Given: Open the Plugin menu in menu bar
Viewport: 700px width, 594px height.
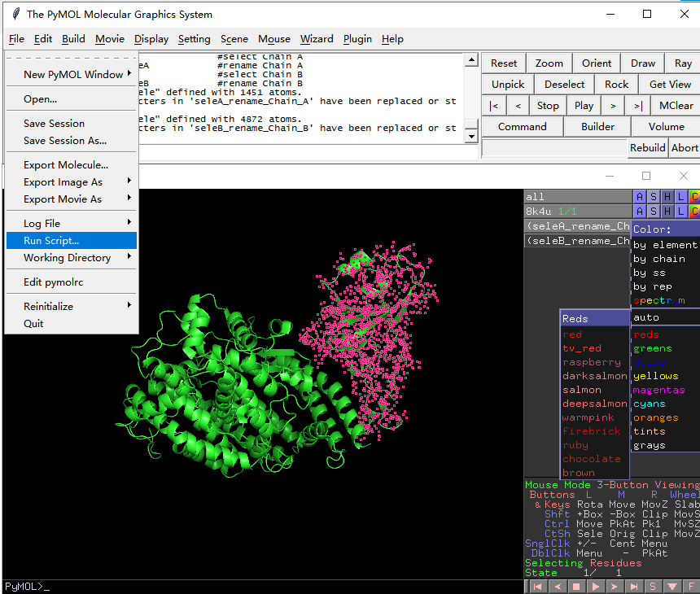Looking at the screenshot, I should 357,39.
